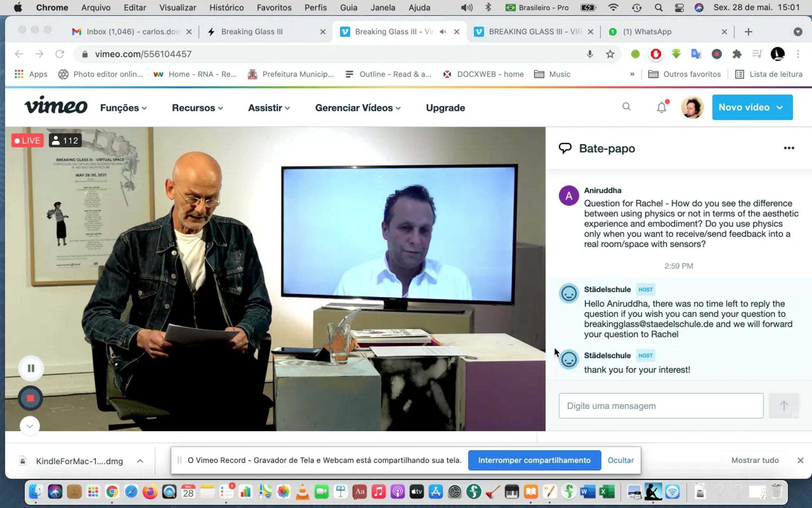The image size is (812, 508).
Task: Click the Ocultar link
Action: [x=621, y=460]
